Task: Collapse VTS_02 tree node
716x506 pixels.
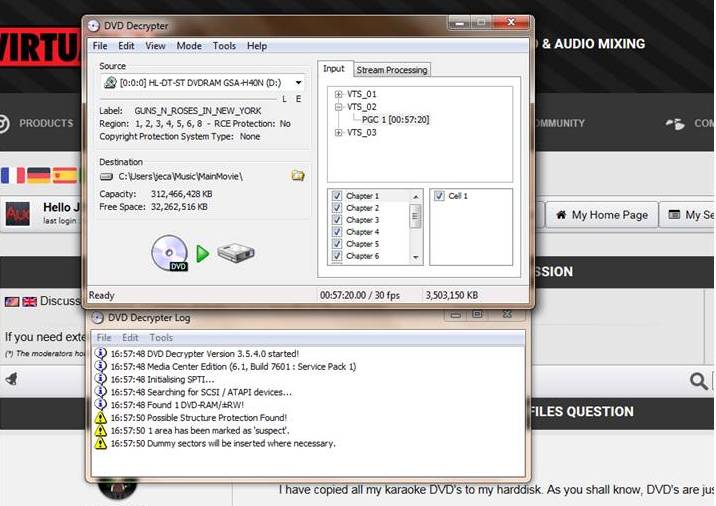Action: [338, 107]
